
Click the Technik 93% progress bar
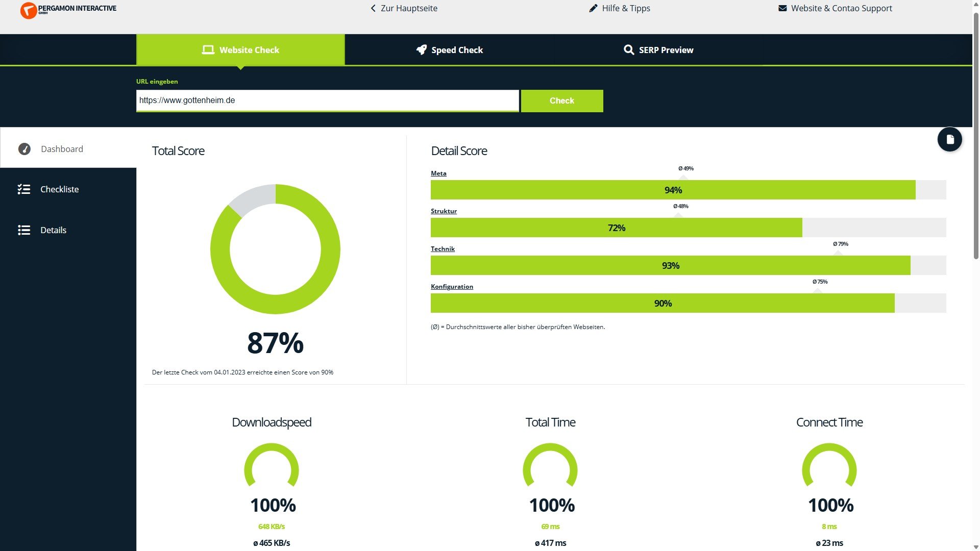[670, 265]
